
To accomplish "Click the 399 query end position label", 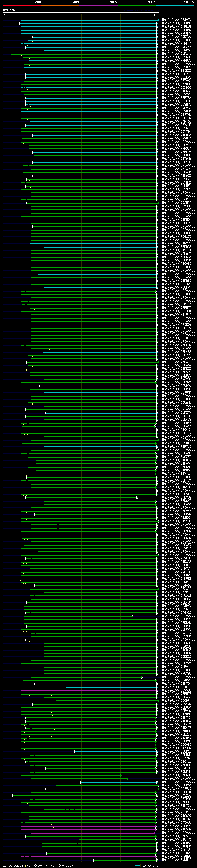I will pos(155,15).
